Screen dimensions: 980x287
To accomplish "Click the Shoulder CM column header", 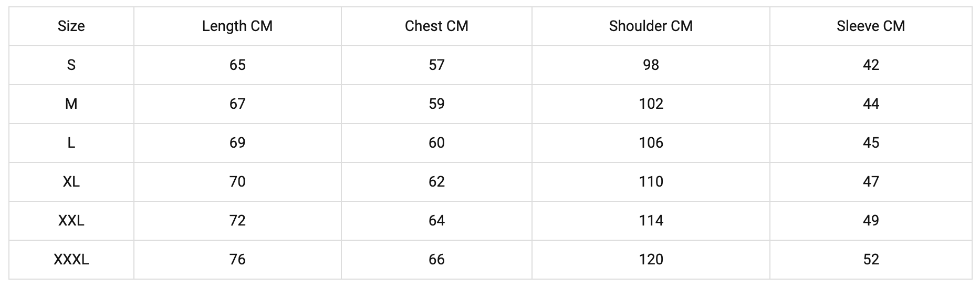I will (x=651, y=26).
